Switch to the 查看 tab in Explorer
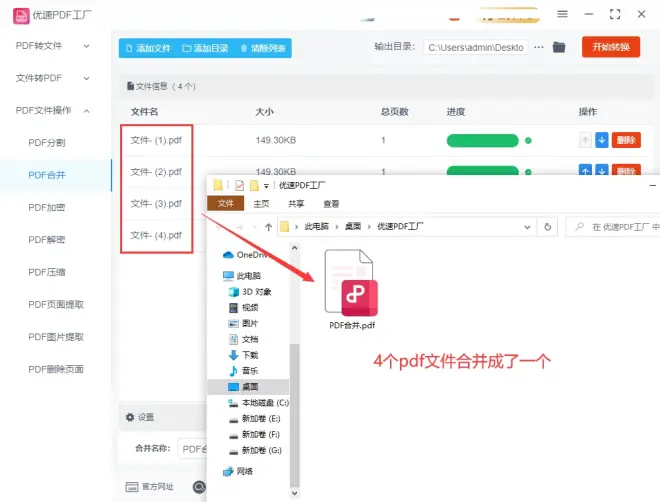This screenshot has width=660, height=502. pyautogui.click(x=330, y=204)
